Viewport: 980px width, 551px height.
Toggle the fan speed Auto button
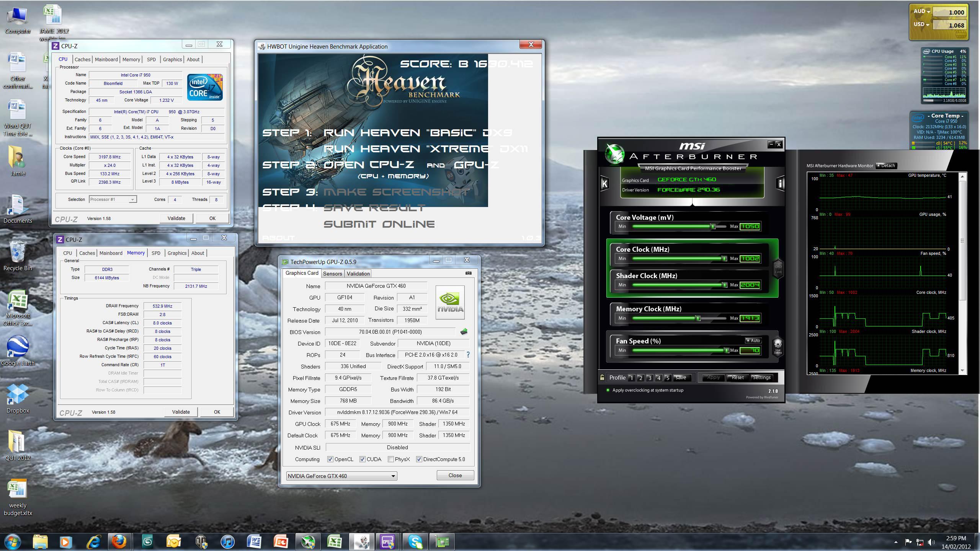[753, 341]
